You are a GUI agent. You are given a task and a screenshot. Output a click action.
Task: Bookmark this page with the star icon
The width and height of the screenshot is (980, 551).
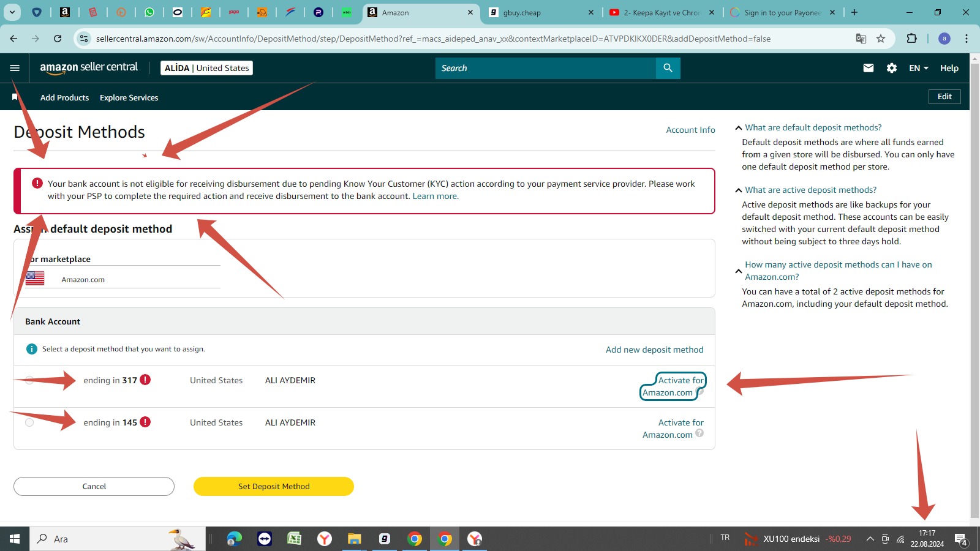[881, 39]
